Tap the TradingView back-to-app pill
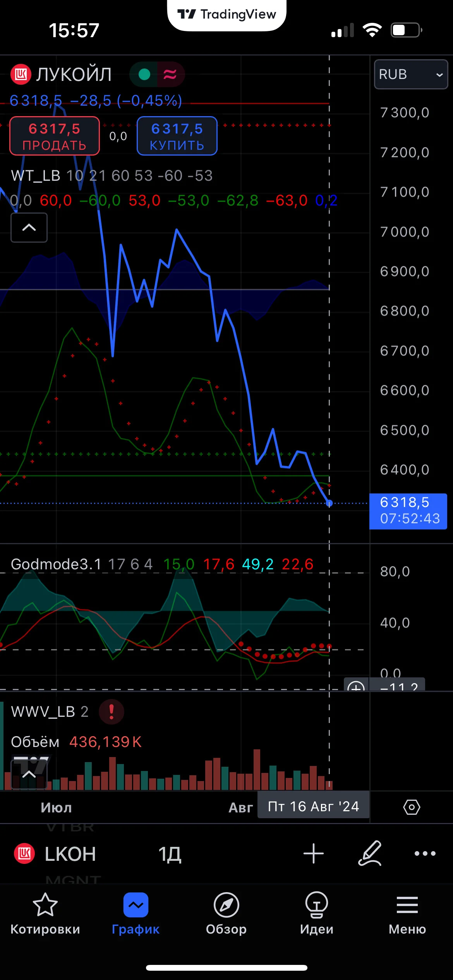This screenshot has height=980, width=453. pos(227,15)
